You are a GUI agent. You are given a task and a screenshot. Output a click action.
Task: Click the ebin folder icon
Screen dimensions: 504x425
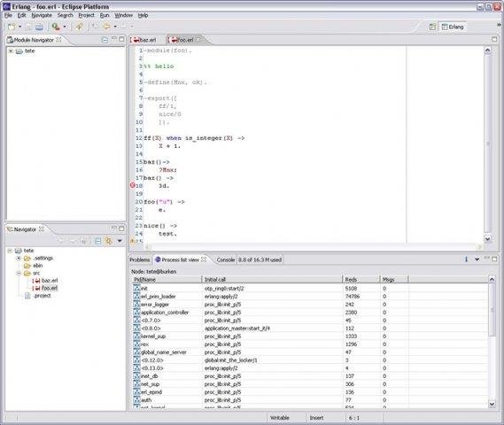pyautogui.click(x=27, y=266)
